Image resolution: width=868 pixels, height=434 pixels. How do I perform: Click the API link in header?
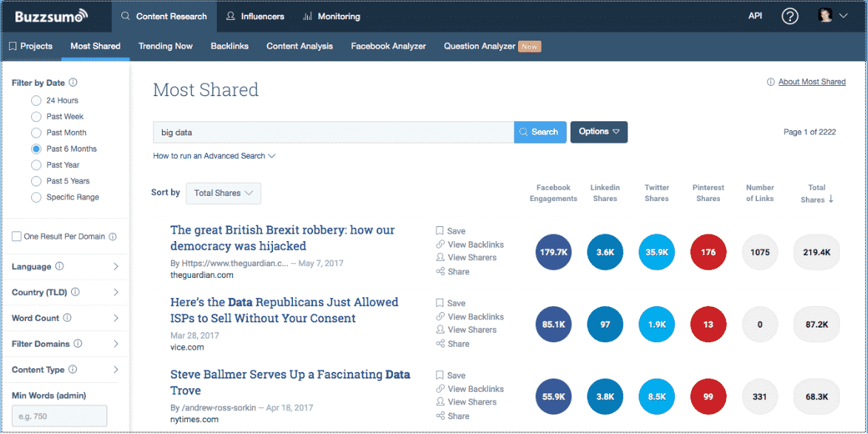[x=755, y=16]
